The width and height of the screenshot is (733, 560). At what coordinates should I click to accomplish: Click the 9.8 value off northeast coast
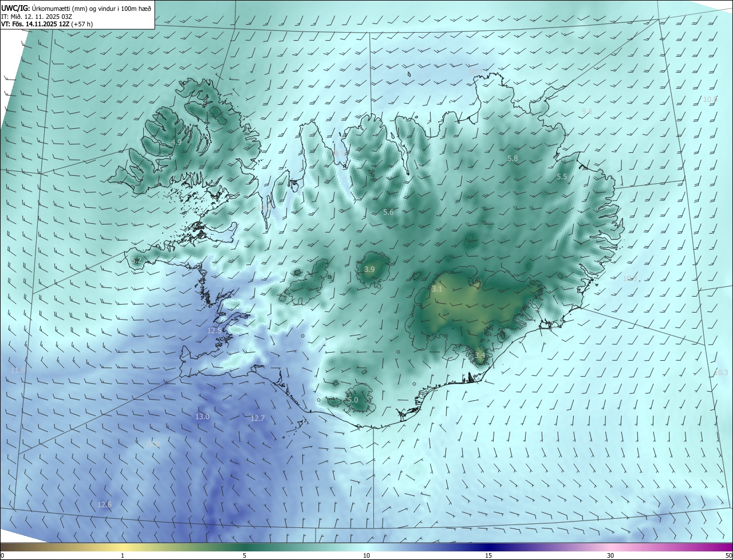point(587,111)
